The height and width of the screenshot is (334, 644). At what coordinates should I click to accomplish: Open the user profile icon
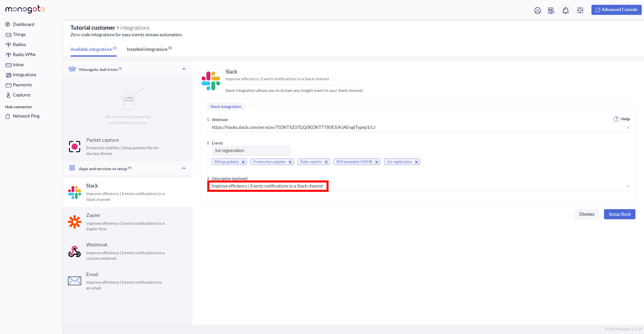[537, 10]
